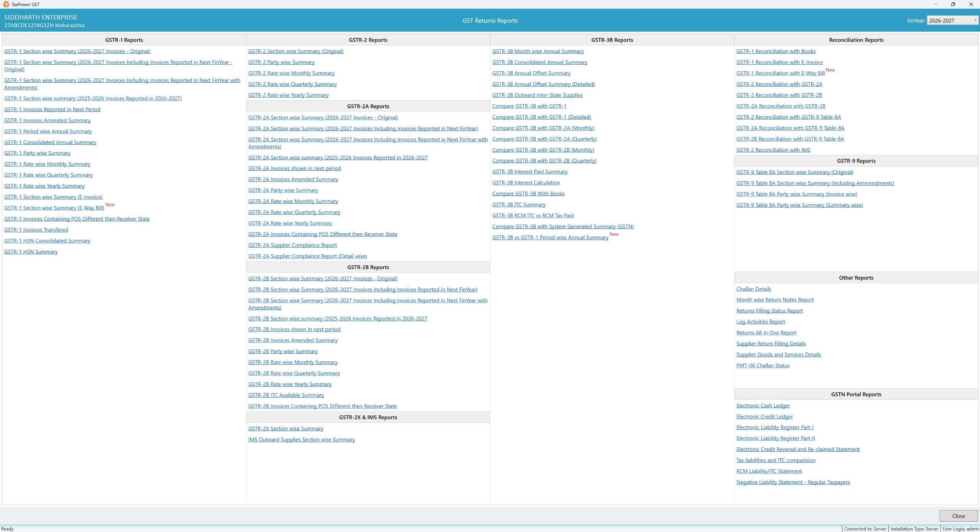The width and height of the screenshot is (980, 532).
Task: Open Returns Filling Status Report
Action: [769, 311]
